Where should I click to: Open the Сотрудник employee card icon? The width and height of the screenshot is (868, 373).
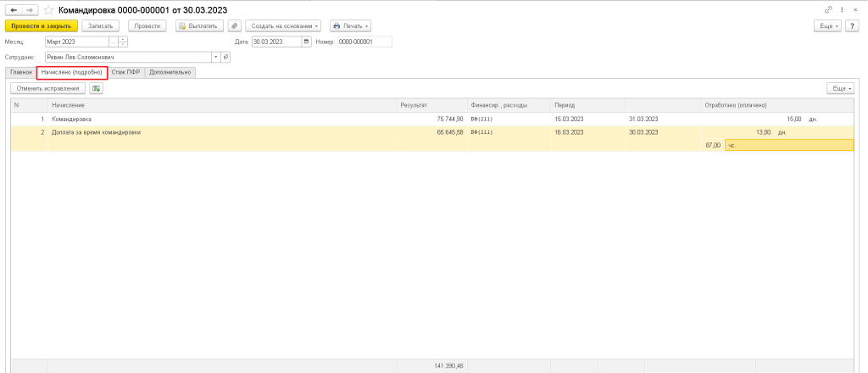point(226,57)
